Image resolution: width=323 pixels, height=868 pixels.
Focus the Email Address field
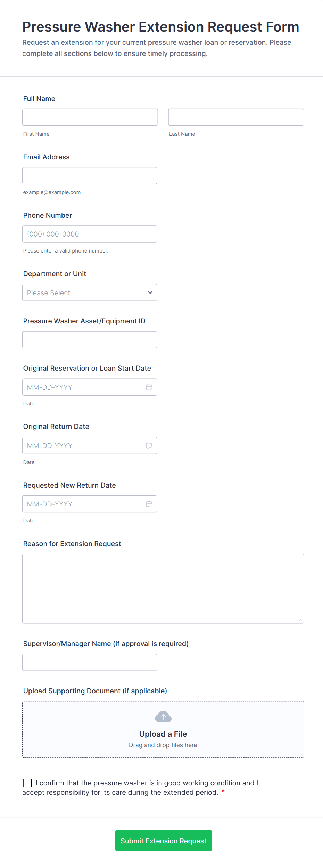(90, 176)
